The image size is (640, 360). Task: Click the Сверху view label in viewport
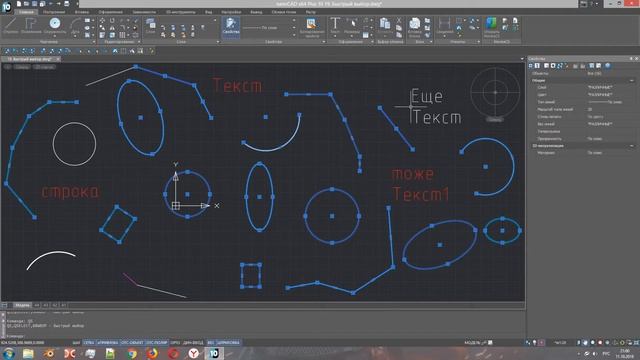tap(22, 67)
